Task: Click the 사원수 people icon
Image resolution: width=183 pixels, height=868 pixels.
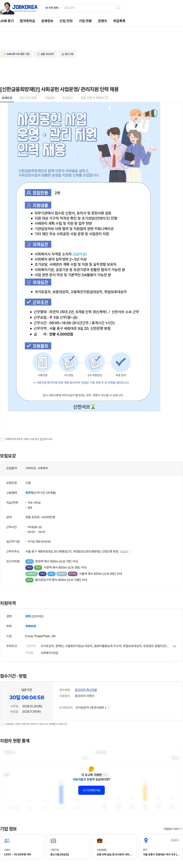Action: [7, 840]
